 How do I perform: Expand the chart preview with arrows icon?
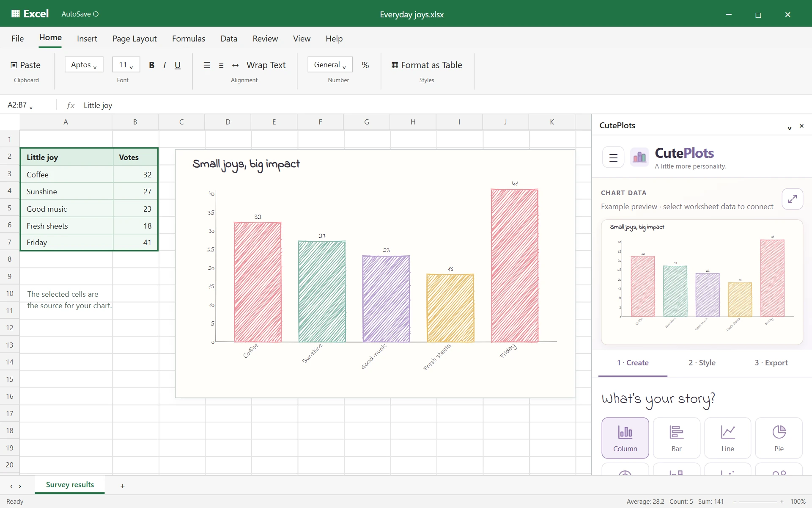point(792,199)
